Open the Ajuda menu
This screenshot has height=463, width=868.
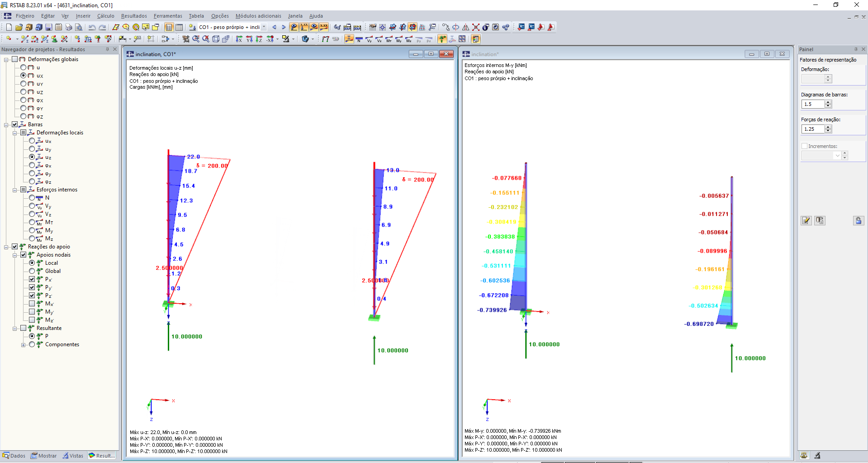316,16
